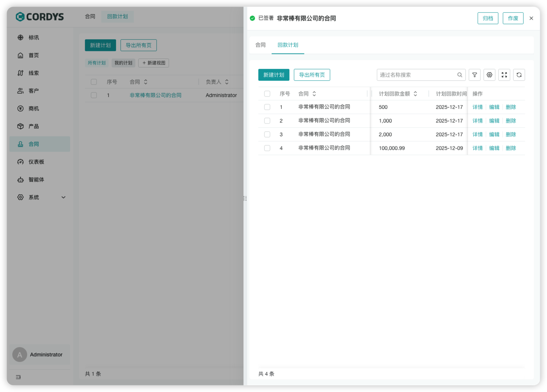Open the 商机 module icon
This screenshot has height=392, width=547.
33,108
